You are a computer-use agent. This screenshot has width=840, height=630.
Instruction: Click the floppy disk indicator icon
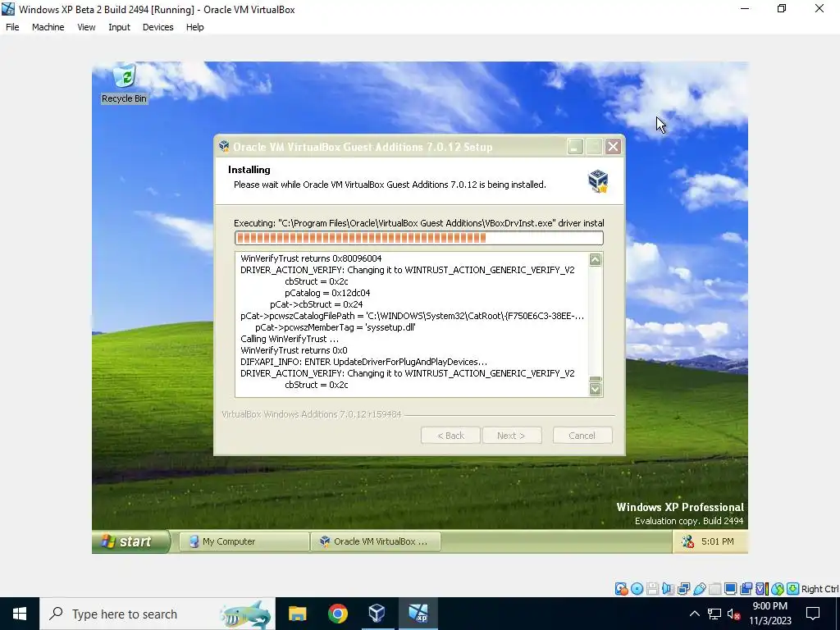pyautogui.click(x=652, y=589)
